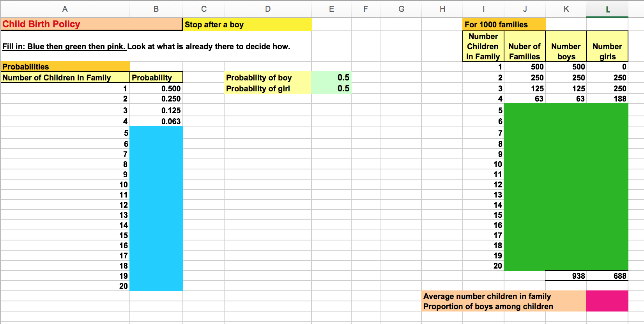Screen dimensions: 644x324
Task: Select blue cell beside children count 12
Action: point(156,205)
